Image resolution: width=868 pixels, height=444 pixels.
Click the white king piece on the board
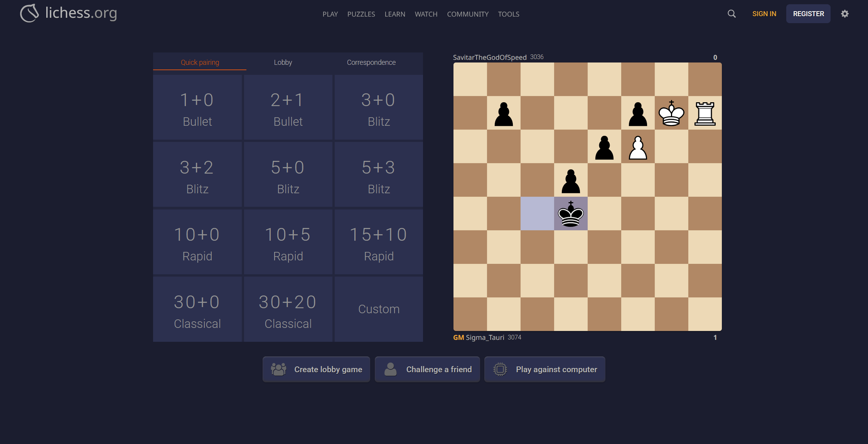[671, 113]
